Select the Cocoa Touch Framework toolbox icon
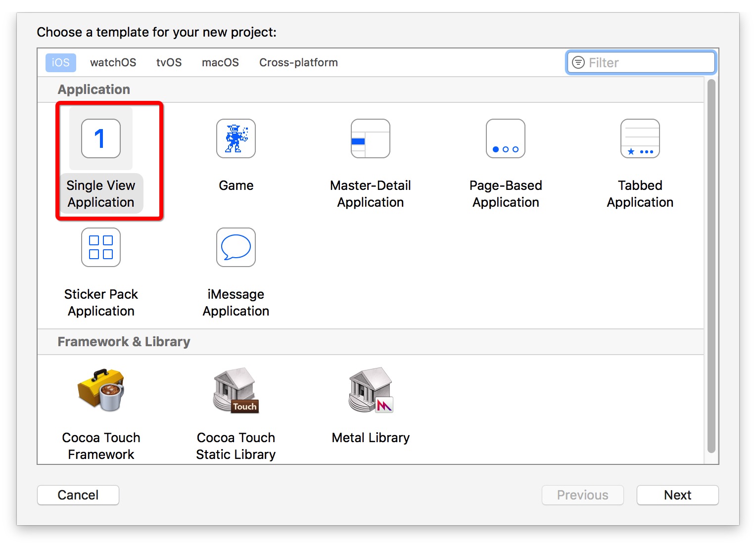The width and height of the screenshot is (756, 546). pos(101,390)
